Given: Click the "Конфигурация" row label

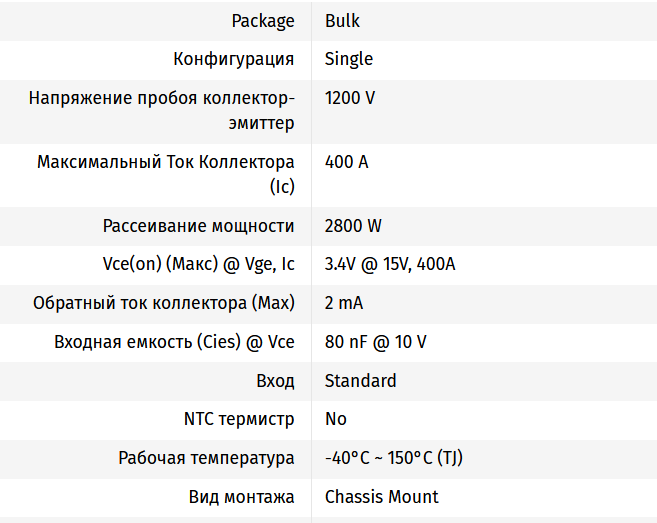Looking at the screenshot, I should point(233,59).
